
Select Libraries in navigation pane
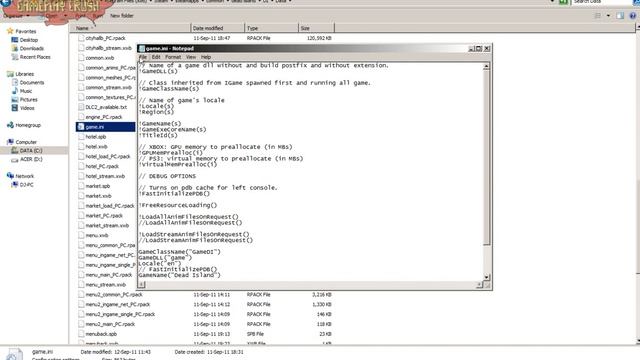click(24, 74)
